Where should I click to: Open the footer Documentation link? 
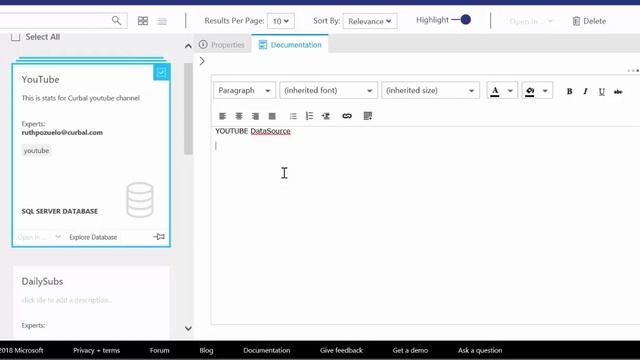[x=267, y=350]
